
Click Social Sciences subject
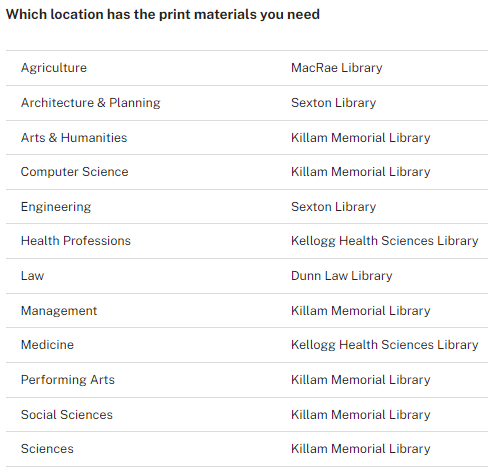67,415
